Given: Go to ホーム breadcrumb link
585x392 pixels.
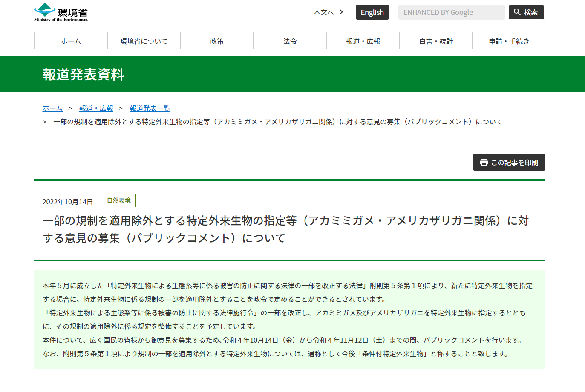Looking at the screenshot, I should 52,108.
